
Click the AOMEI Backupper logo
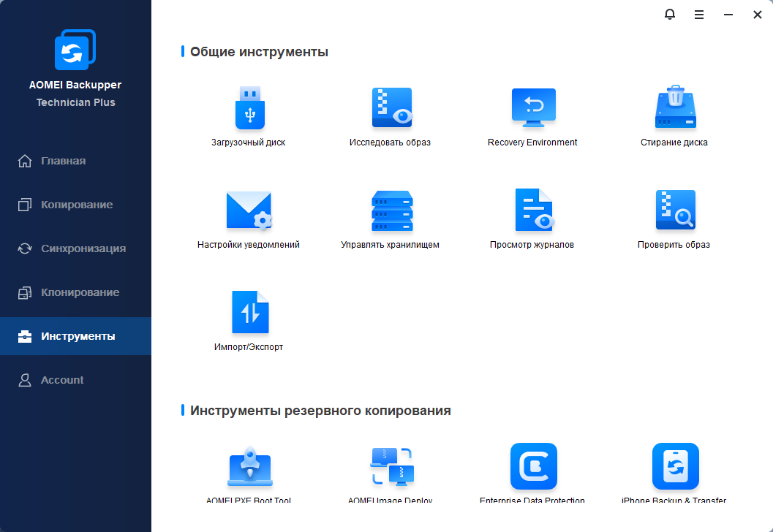click(75, 50)
